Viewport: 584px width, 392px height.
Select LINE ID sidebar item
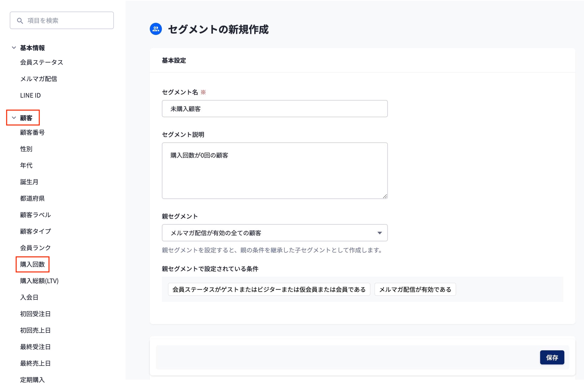pos(30,95)
